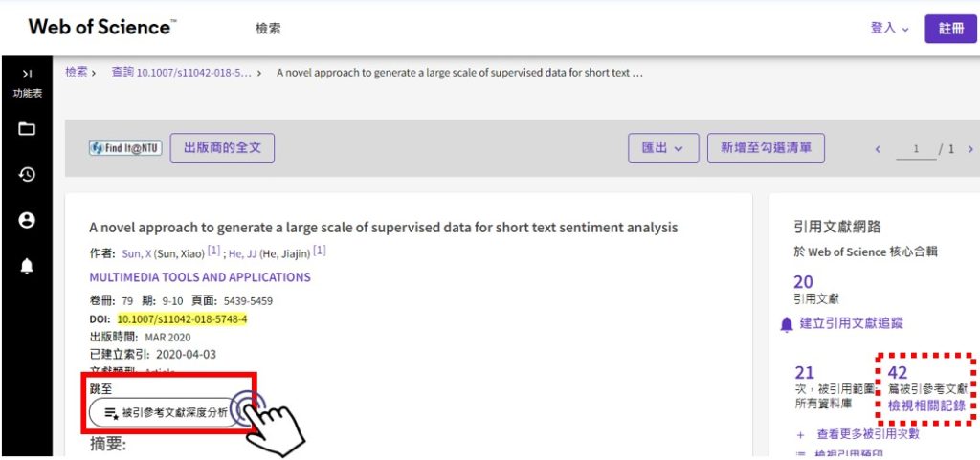Expand 查看更多被引用次數 section

859,434
